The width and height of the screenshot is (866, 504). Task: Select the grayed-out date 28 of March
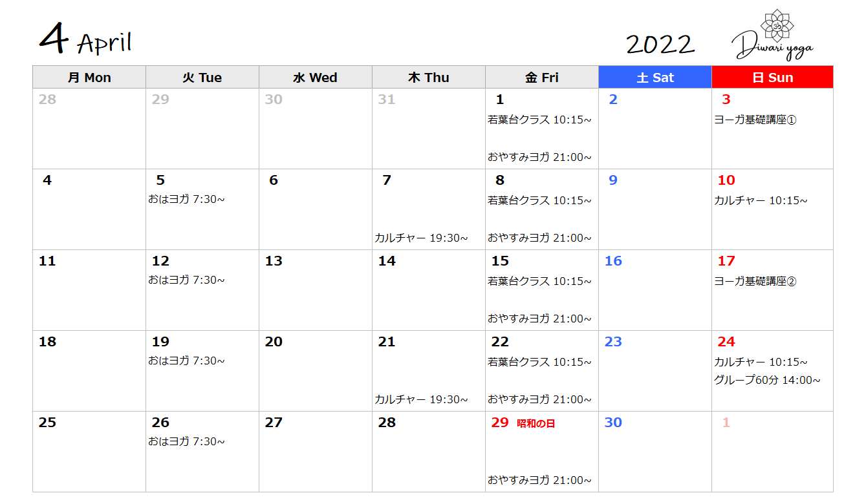coord(47,100)
